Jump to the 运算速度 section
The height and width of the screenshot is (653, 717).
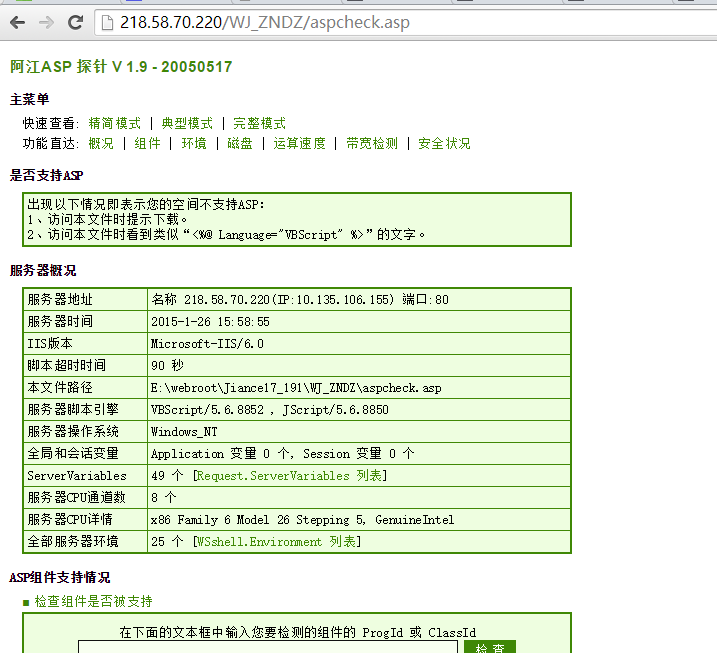[x=300, y=144]
